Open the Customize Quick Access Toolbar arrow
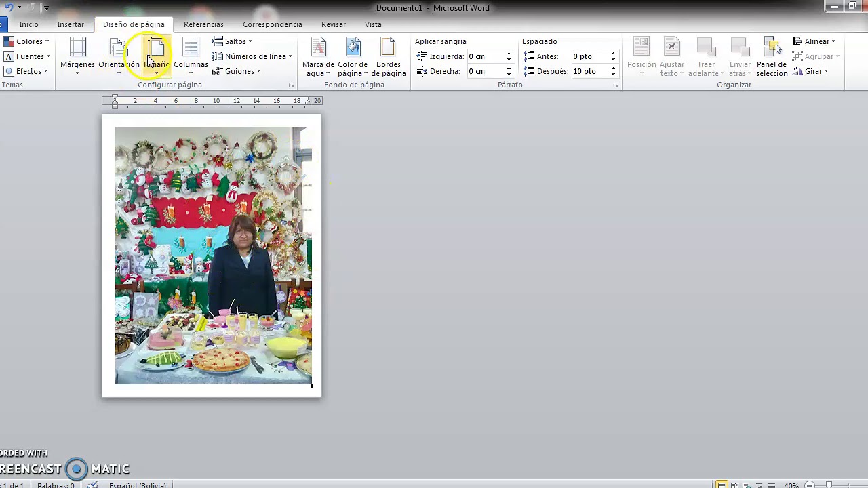This screenshot has width=868, height=488. click(x=46, y=8)
